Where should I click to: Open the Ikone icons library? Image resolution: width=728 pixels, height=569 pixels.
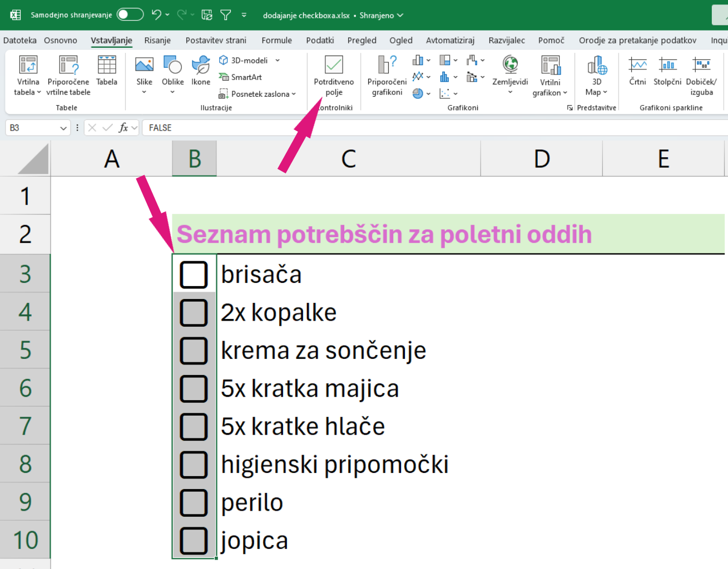pyautogui.click(x=201, y=71)
